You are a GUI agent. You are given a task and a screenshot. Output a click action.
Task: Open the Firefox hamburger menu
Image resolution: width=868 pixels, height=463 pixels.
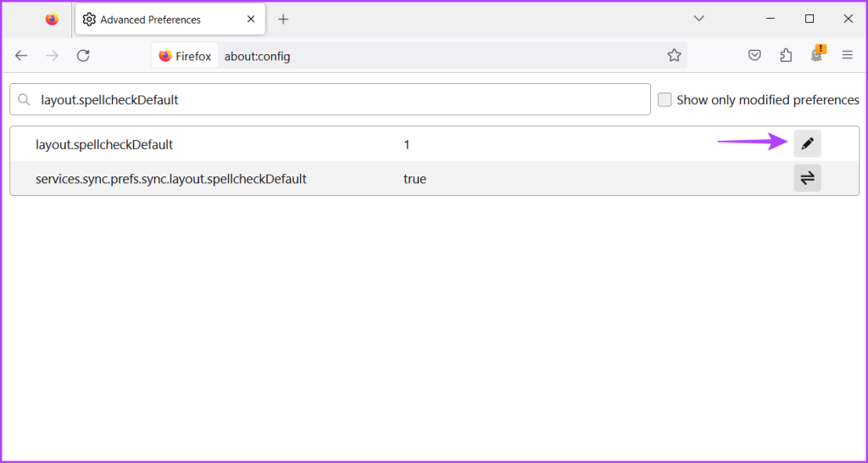pyautogui.click(x=847, y=55)
